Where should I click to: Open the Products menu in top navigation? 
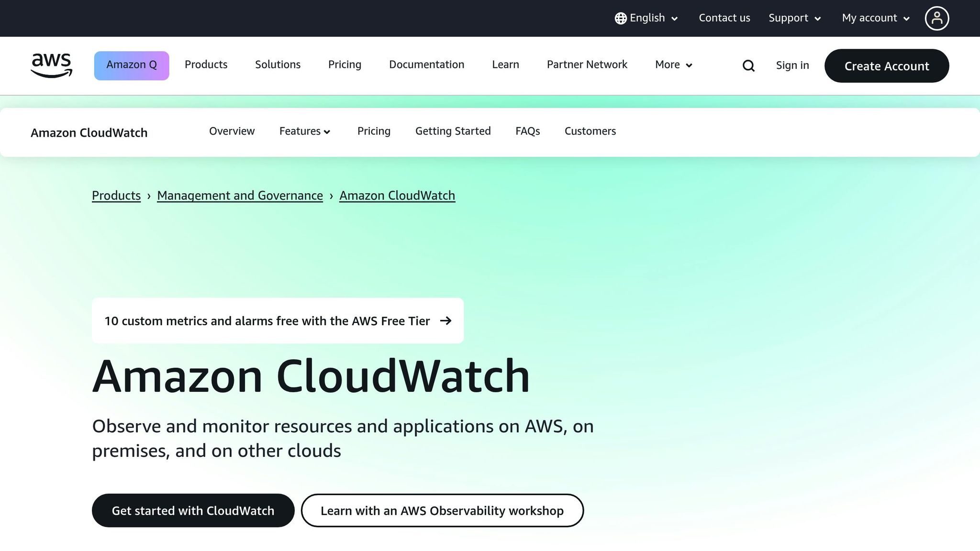click(x=206, y=65)
